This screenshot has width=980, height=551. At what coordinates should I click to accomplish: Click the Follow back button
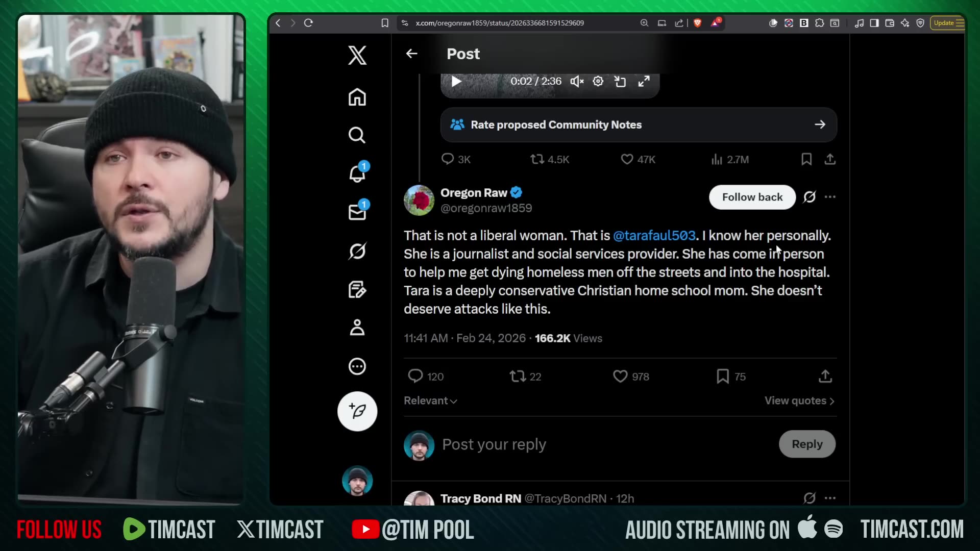pyautogui.click(x=752, y=197)
